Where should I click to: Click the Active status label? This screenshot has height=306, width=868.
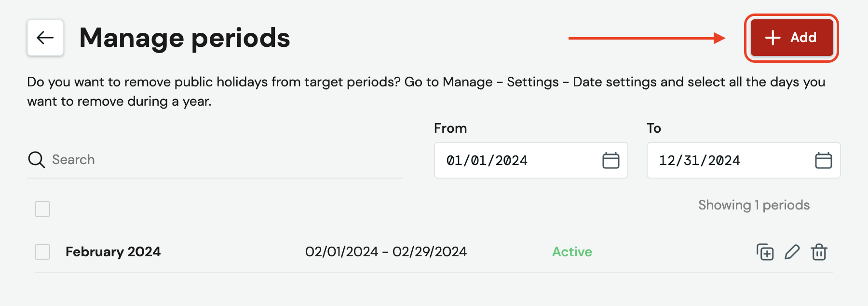point(572,252)
